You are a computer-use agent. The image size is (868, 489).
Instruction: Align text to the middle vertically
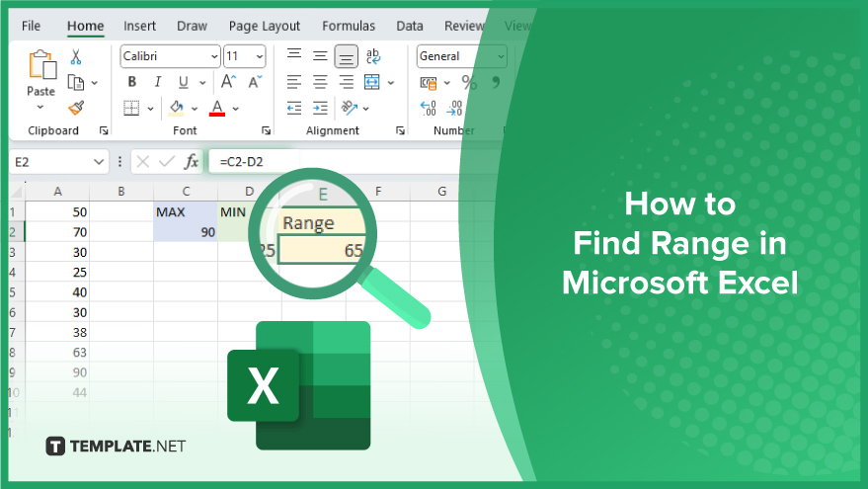pyautogui.click(x=320, y=56)
